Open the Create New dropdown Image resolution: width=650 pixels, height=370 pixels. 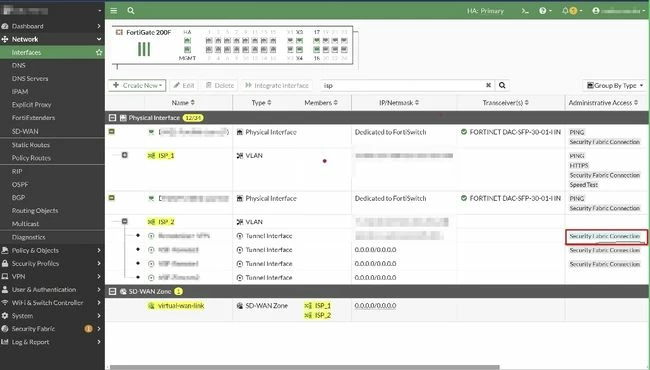[x=137, y=85]
